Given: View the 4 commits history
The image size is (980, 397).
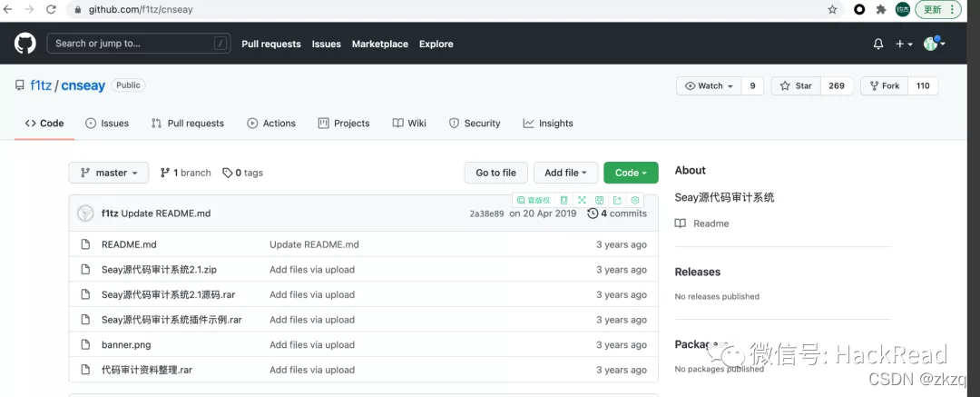Looking at the screenshot, I should (x=617, y=213).
